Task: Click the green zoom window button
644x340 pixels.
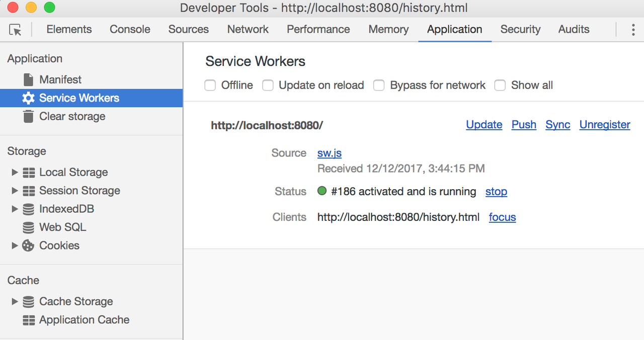Action: point(49,8)
